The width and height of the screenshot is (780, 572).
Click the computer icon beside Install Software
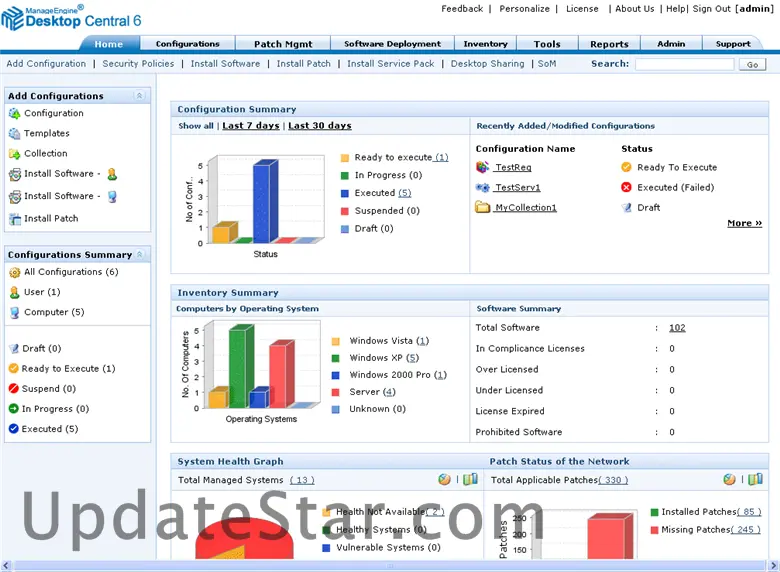point(112,196)
